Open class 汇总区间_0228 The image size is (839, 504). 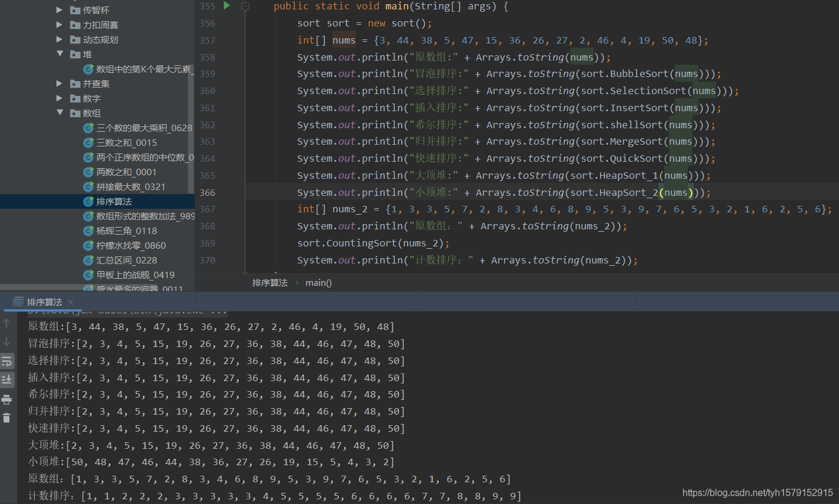pyautogui.click(x=126, y=260)
